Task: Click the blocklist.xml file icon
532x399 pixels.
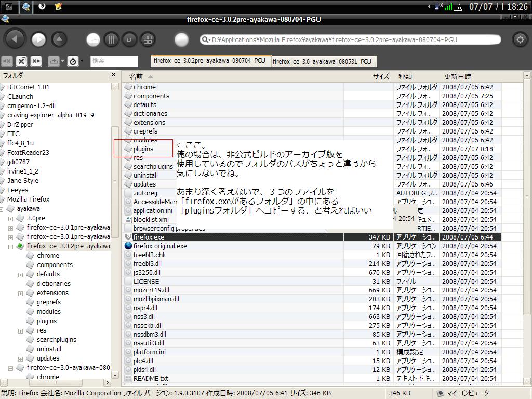Action: click(x=128, y=219)
